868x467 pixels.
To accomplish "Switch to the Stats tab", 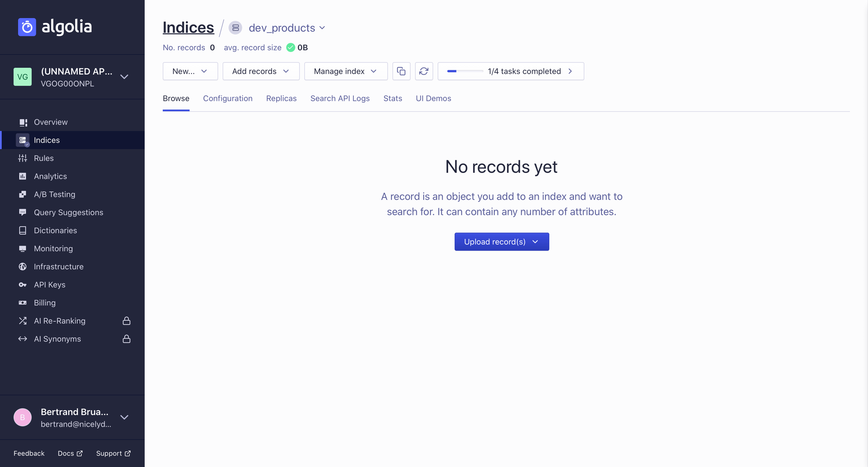I will point(393,98).
